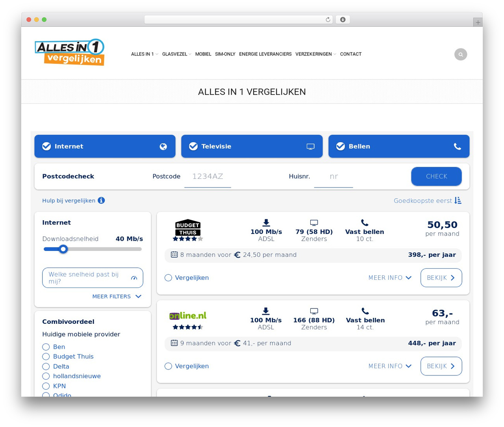504x427 pixels.
Task: Click the television icon in Budget Thuis card
Action: pos(314,223)
